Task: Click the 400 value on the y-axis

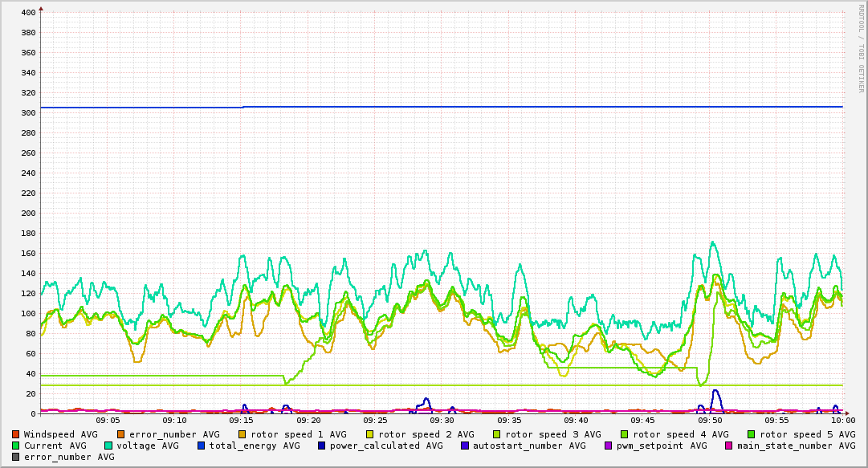Action: [27, 13]
